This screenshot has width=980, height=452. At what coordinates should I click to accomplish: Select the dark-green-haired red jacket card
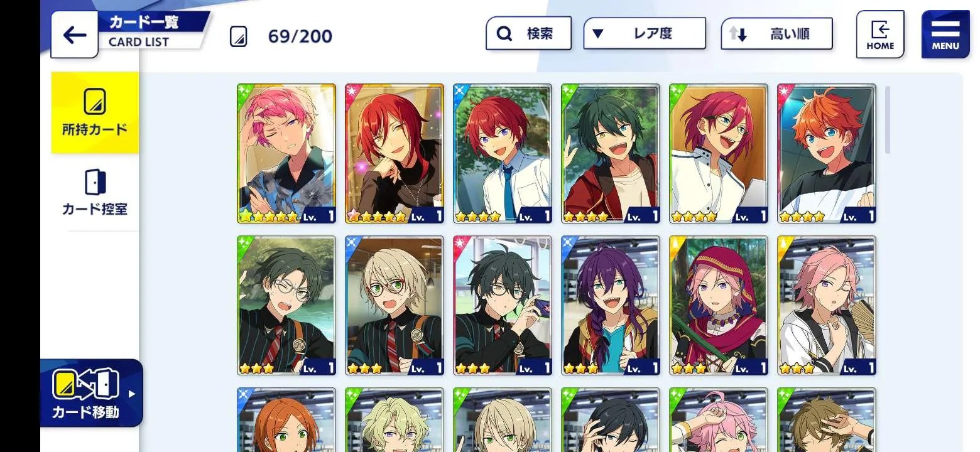(x=611, y=153)
